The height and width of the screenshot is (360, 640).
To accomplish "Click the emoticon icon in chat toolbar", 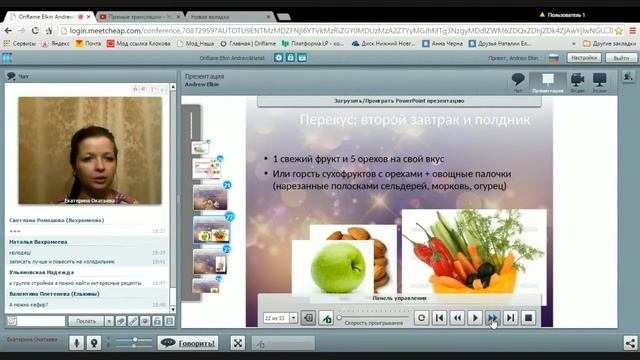I will pyautogui.click(x=145, y=321).
